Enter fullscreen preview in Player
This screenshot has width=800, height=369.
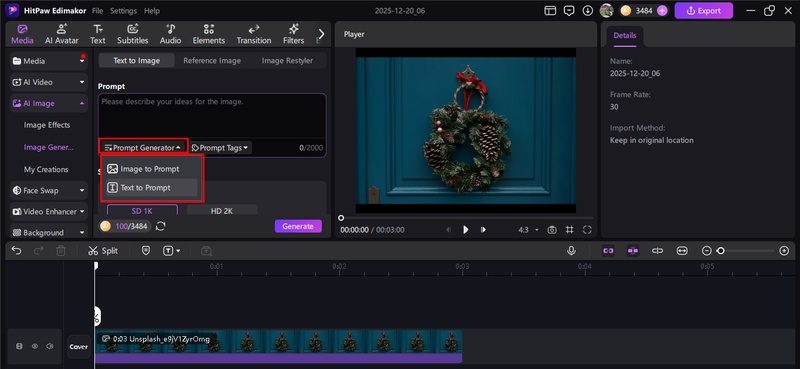(587, 230)
